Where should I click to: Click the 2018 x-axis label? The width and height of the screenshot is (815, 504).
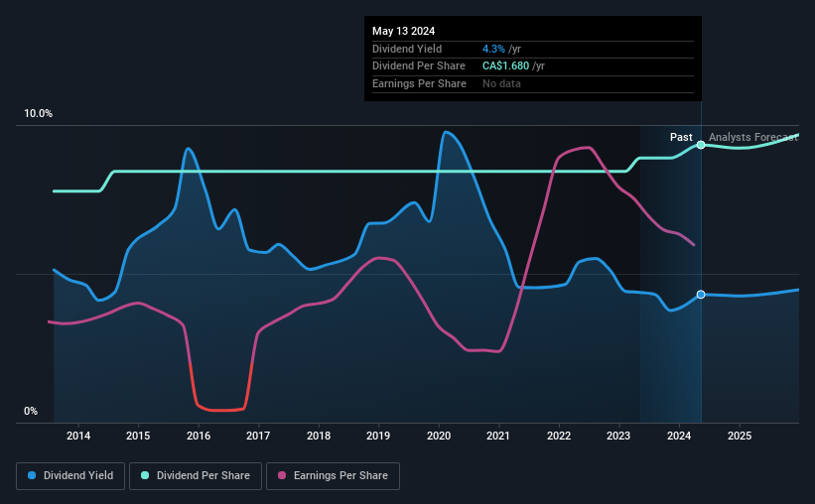coord(319,436)
